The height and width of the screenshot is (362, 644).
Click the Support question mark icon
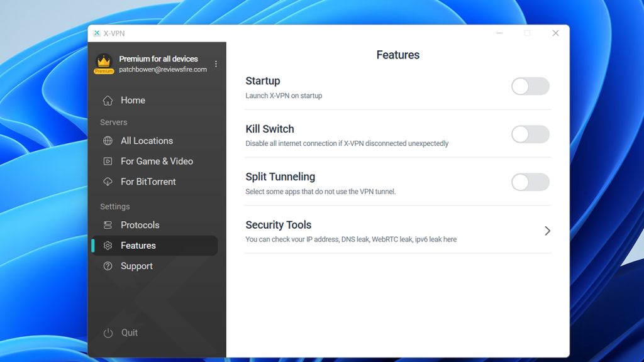coord(108,266)
